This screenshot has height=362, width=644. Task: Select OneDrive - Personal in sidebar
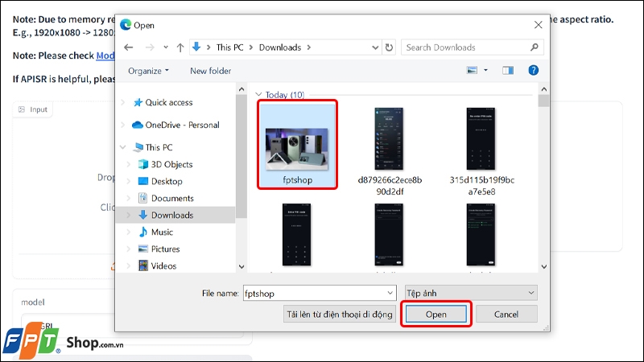[x=183, y=125]
